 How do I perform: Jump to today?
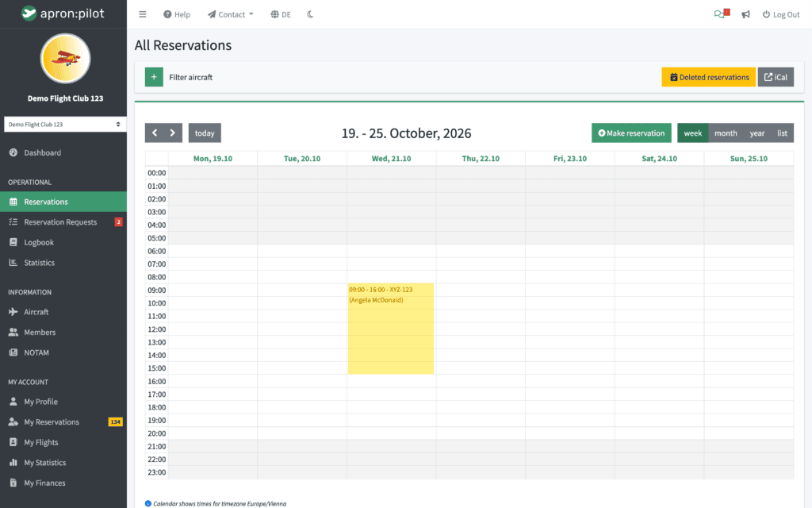tap(205, 133)
